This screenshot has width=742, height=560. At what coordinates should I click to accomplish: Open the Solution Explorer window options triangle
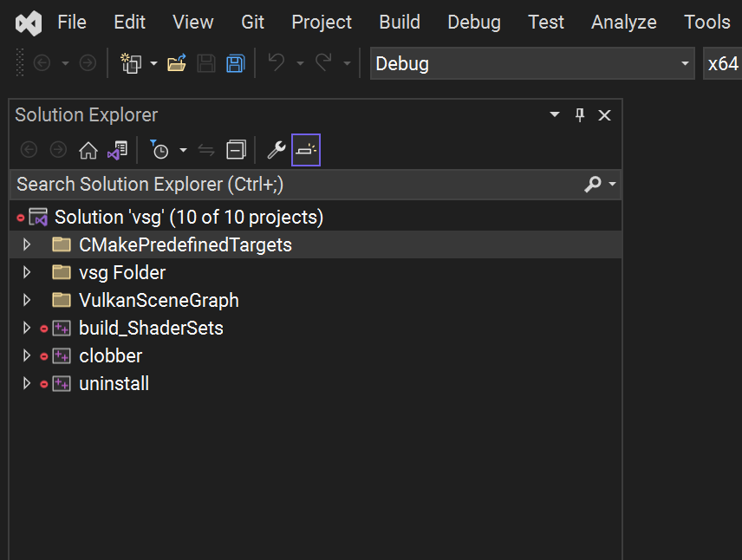pos(554,114)
